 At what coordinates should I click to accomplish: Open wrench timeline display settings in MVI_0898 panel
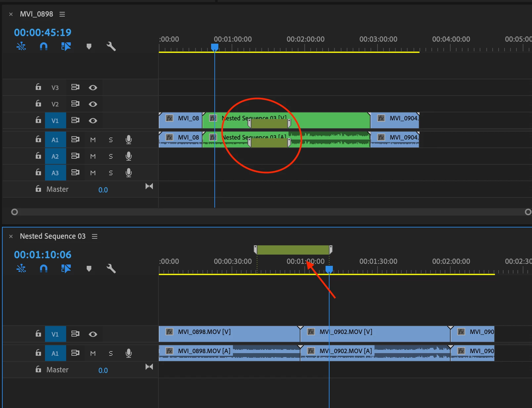tap(111, 46)
